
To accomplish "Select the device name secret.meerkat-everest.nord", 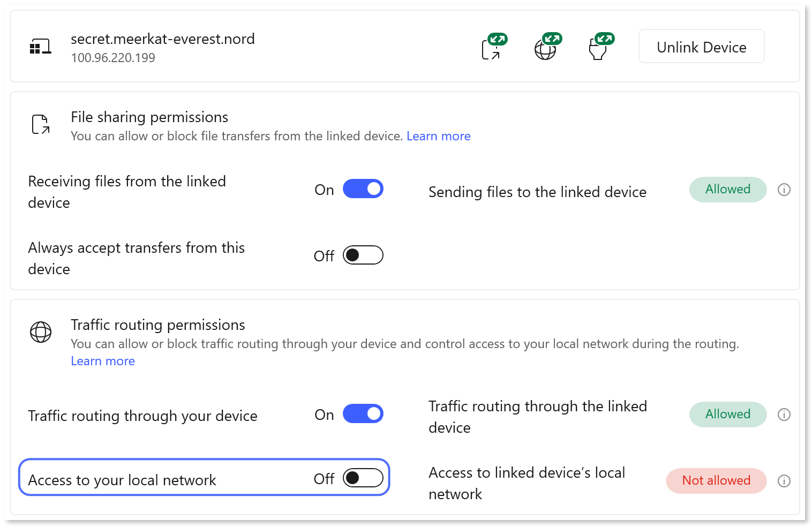I will (x=163, y=39).
